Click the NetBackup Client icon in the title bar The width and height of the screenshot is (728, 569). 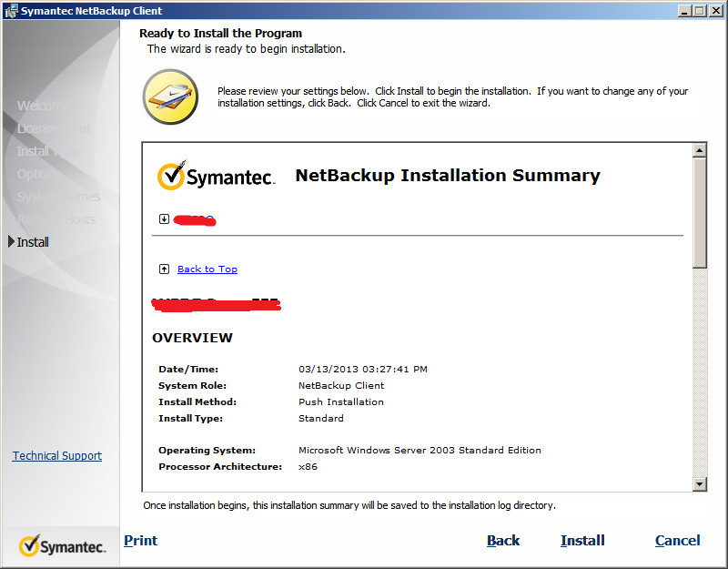(x=12, y=10)
